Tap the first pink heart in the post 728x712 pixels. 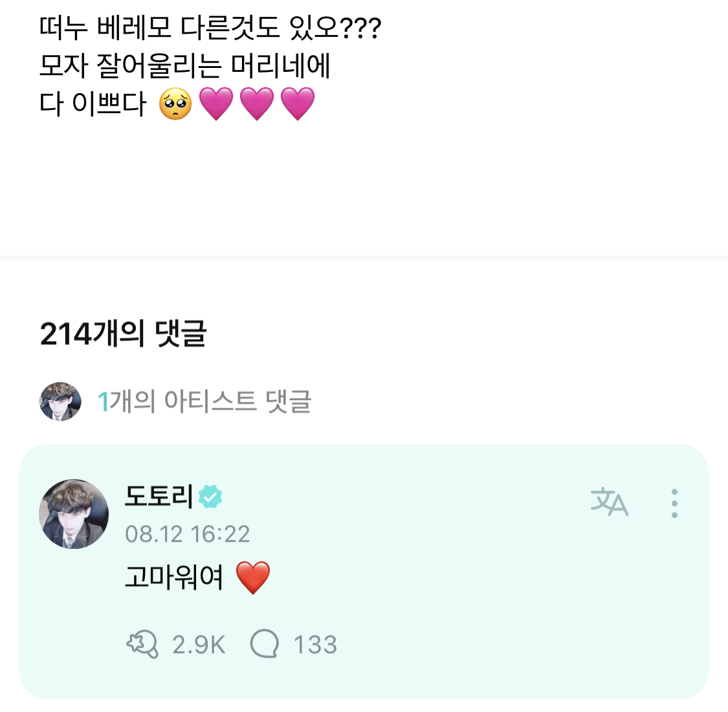[x=215, y=104]
